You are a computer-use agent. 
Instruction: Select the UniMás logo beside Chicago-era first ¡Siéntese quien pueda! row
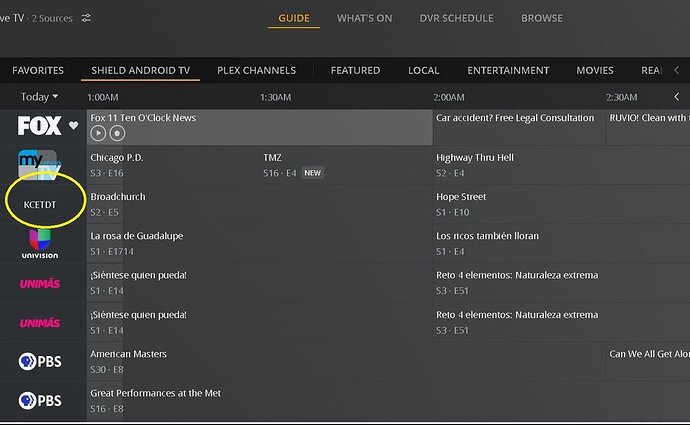click(x=40, y=284)
